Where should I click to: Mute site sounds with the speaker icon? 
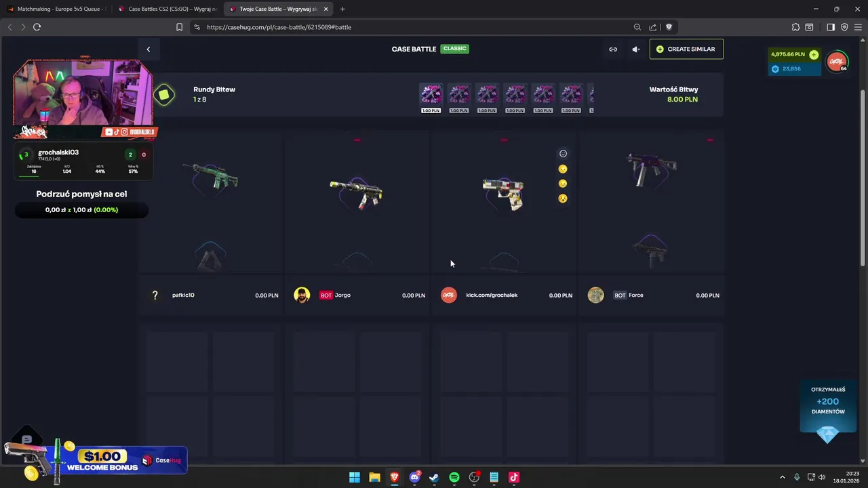click(x=635, y=49)
